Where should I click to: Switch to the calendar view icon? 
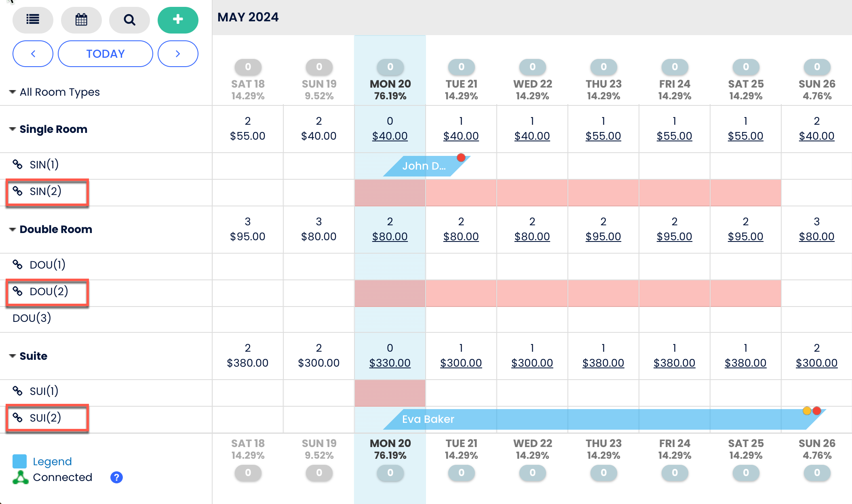[x=81, y=20]
